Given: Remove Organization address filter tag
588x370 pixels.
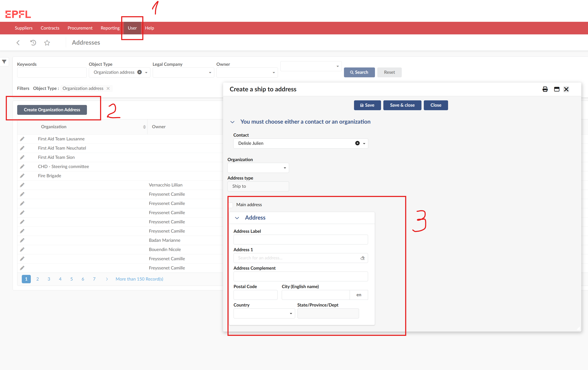Looking at the screenshot, I should [x=108, y=88].
